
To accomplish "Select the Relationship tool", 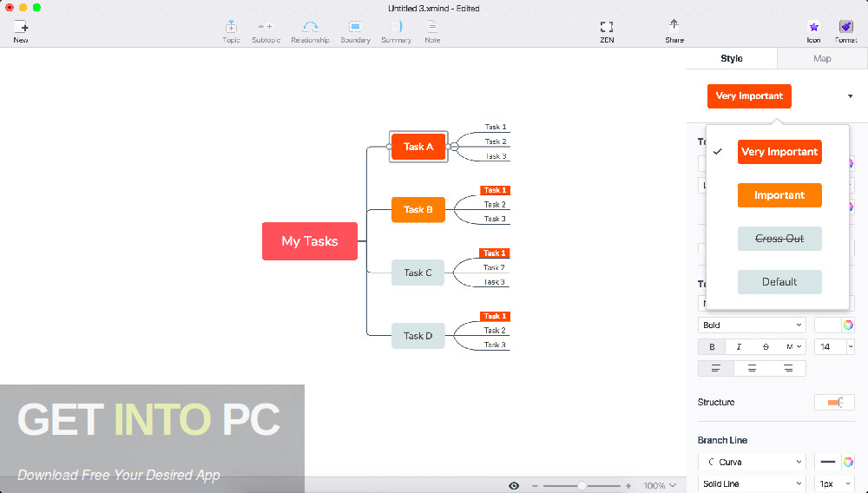I will [x=310, y=31].
